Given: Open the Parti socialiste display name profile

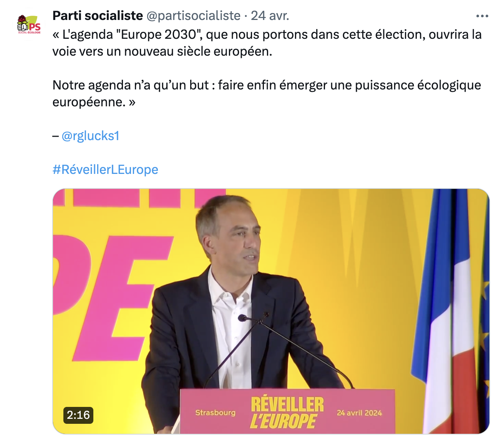Looking at the screenshot, I should tap(98, 16).
